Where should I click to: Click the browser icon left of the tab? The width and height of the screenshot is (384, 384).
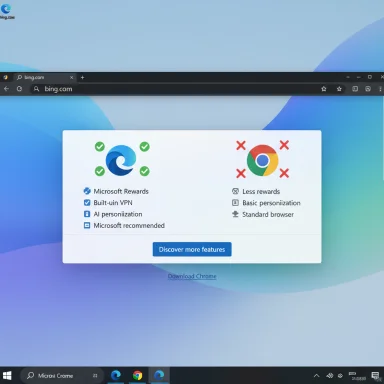click(x=5, y=77)
